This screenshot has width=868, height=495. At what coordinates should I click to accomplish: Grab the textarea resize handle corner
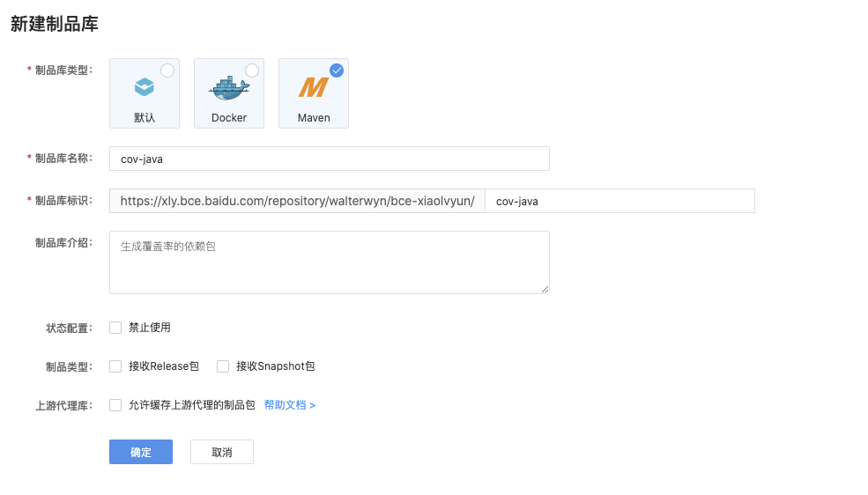click(x=545, y=289)
